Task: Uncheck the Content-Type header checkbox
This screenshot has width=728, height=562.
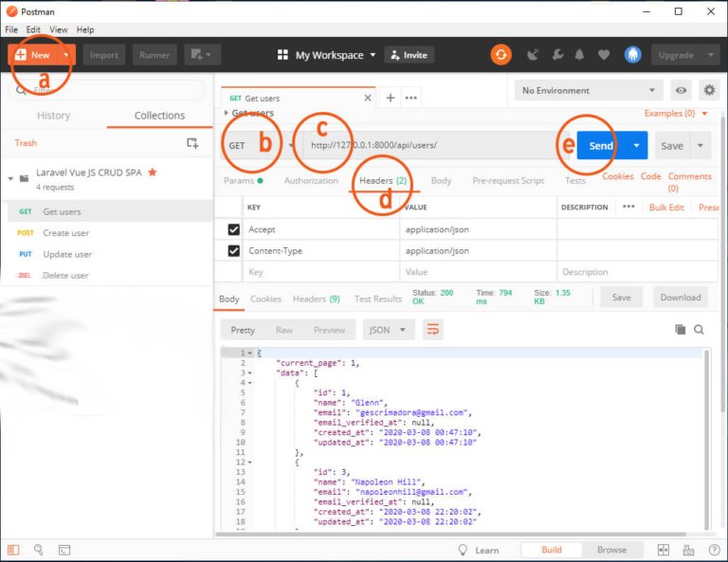Action: coord(233,250)
